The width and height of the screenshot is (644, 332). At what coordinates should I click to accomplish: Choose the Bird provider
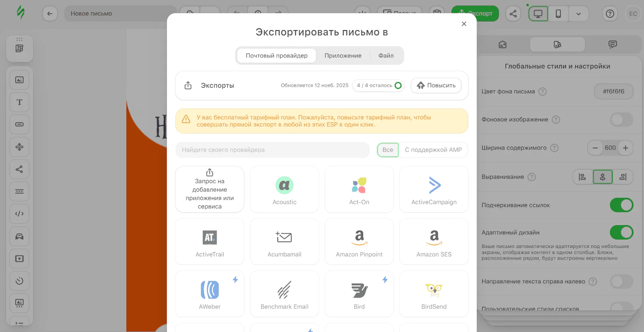pyautogui.click(x=359, y=294)
